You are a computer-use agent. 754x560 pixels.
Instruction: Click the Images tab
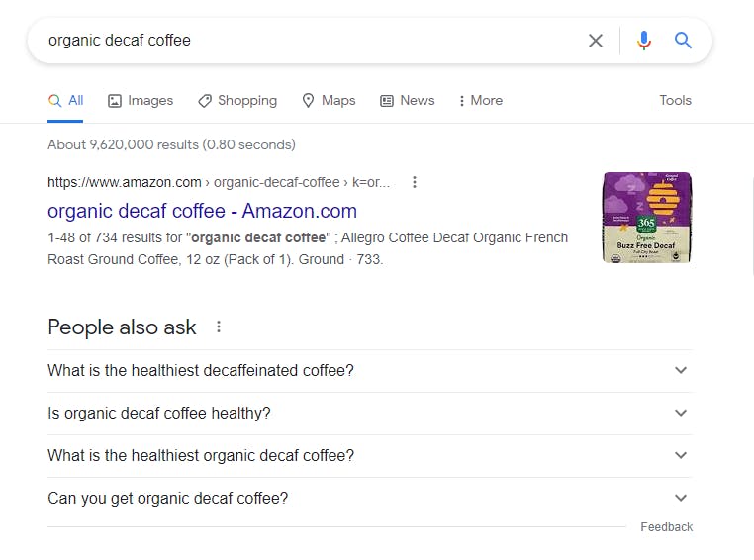coord(141,101)
